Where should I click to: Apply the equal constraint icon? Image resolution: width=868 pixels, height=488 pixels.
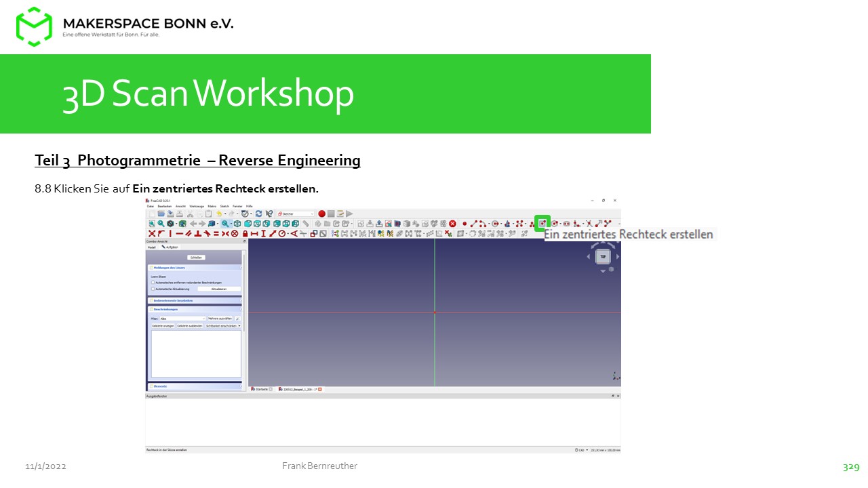(216, 234)
